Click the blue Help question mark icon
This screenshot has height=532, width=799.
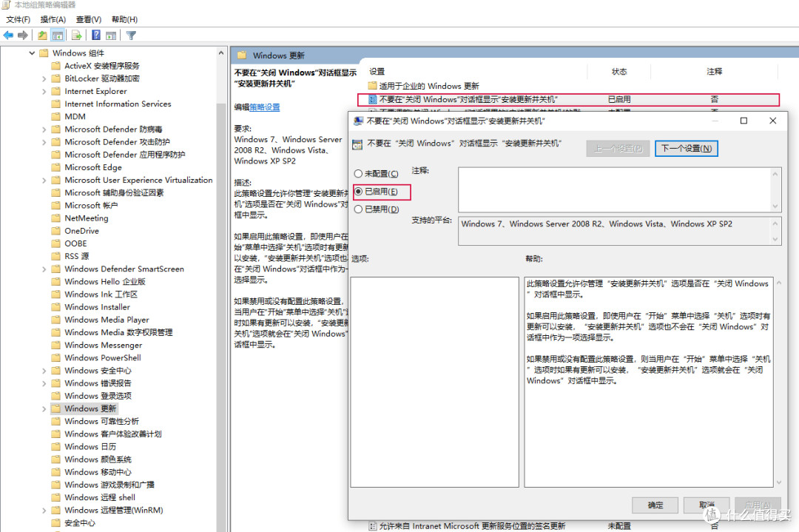(x=95, y=36)
